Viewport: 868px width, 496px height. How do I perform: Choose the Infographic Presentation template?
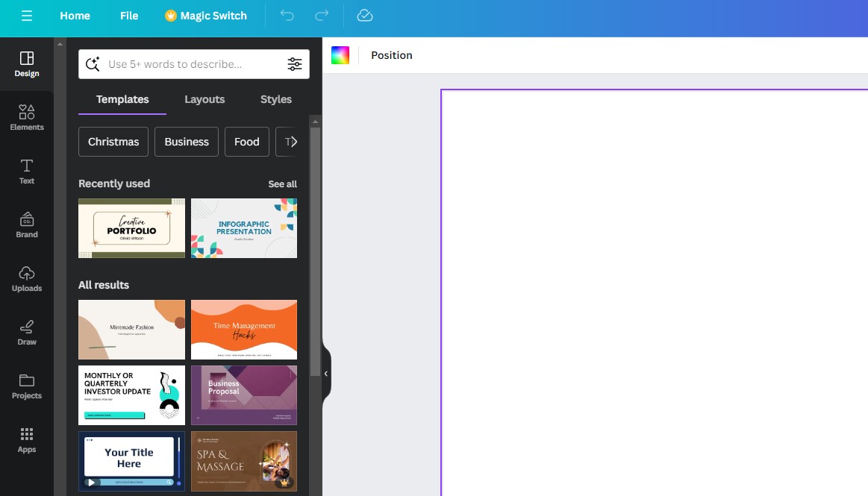(244, 228)
